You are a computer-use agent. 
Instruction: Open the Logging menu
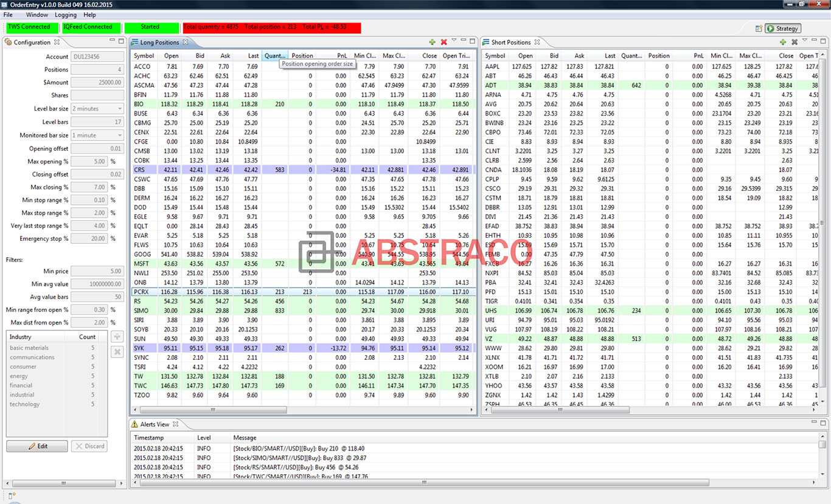click(x=66, y=15)
